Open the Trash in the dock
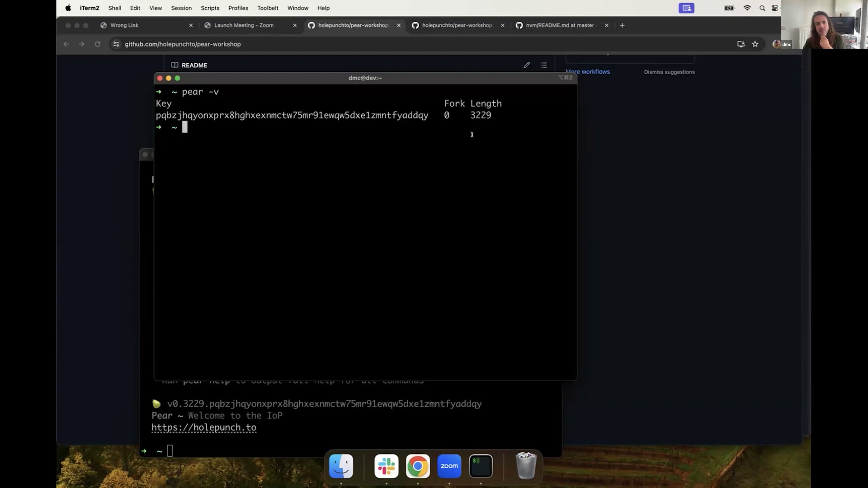This screenshot has width=868, height=488. click(526, 466)
